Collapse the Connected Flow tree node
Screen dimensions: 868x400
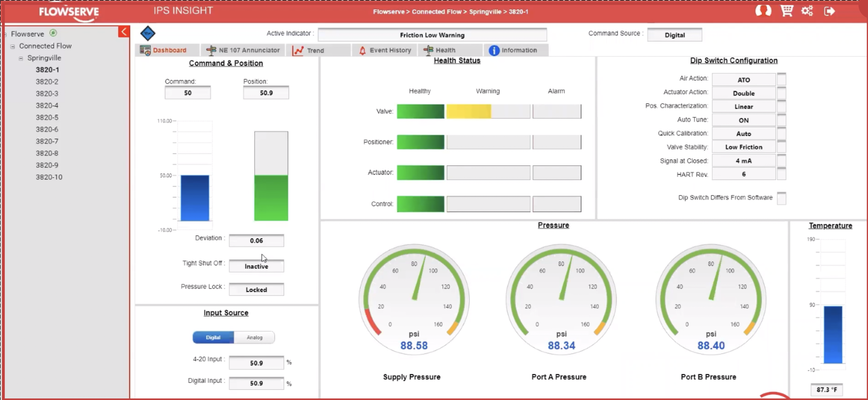pos(13,46)
